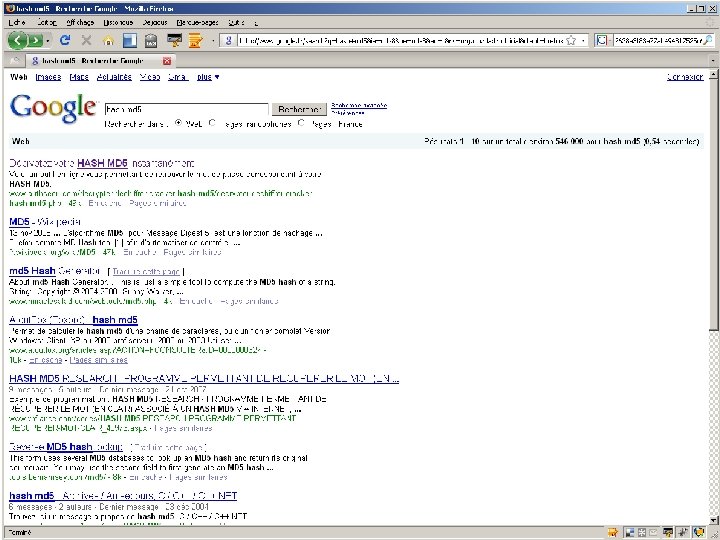Close the 'hash md5 - Recherche Google' tab

[x=167, y=61]
